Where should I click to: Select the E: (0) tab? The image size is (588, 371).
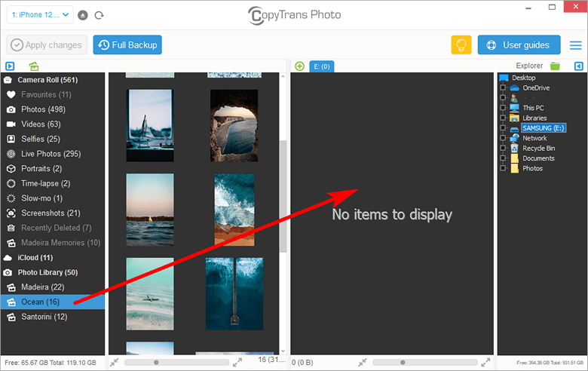click(322, 66)
